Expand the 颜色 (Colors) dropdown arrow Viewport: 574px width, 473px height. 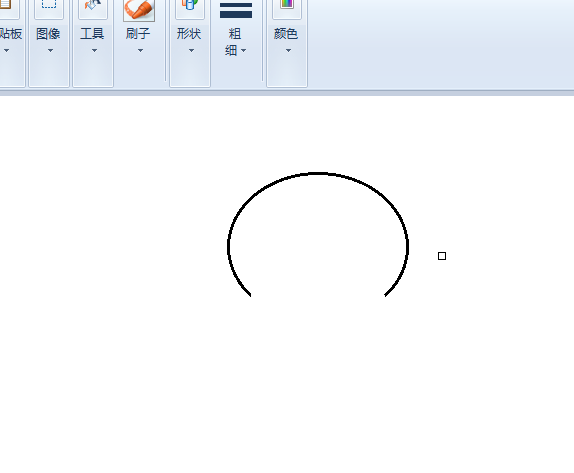288,51
